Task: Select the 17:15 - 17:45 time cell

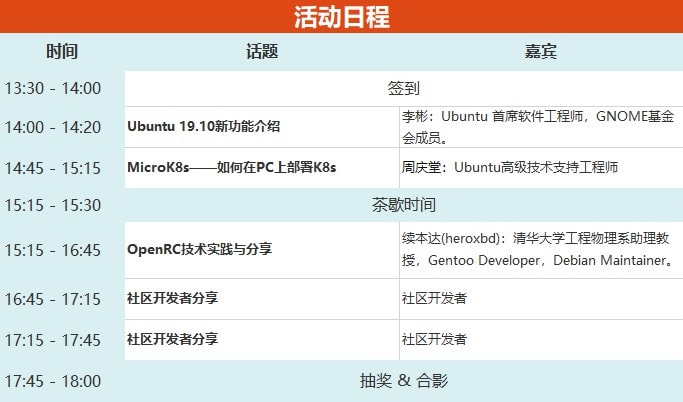Action: [53, 340]
